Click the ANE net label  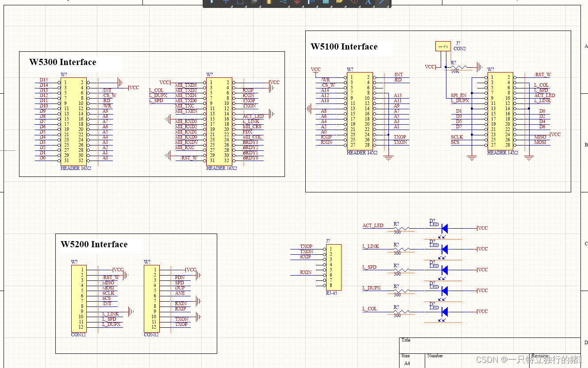click(180, 293)
